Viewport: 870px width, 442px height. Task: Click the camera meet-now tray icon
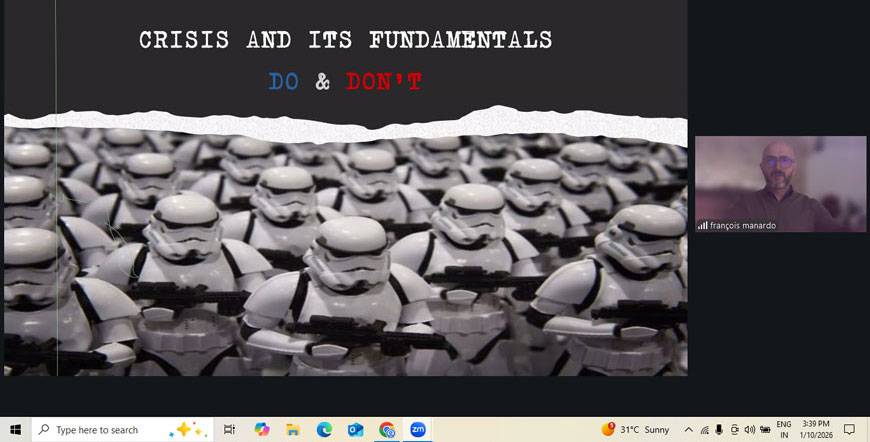point(734,429)
